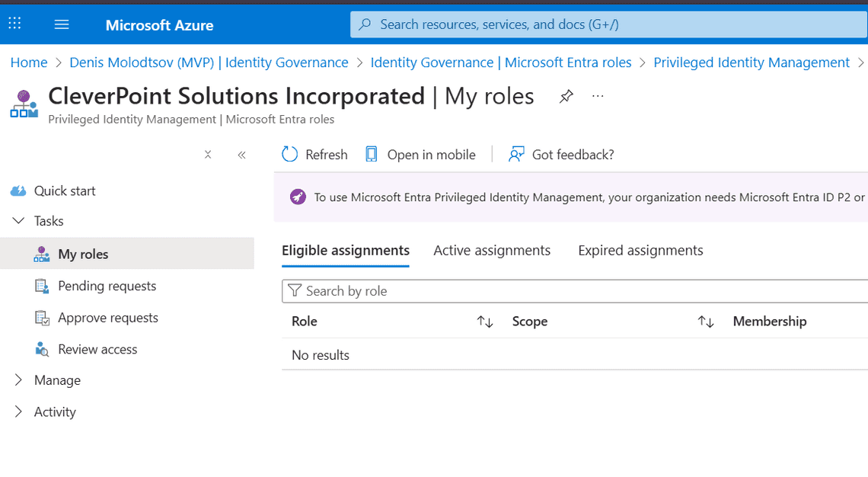Pin the My roles blade
Image resolution: width=868 pixels, height=477 pixels.
pyautogui.click(x=566, y=97)
